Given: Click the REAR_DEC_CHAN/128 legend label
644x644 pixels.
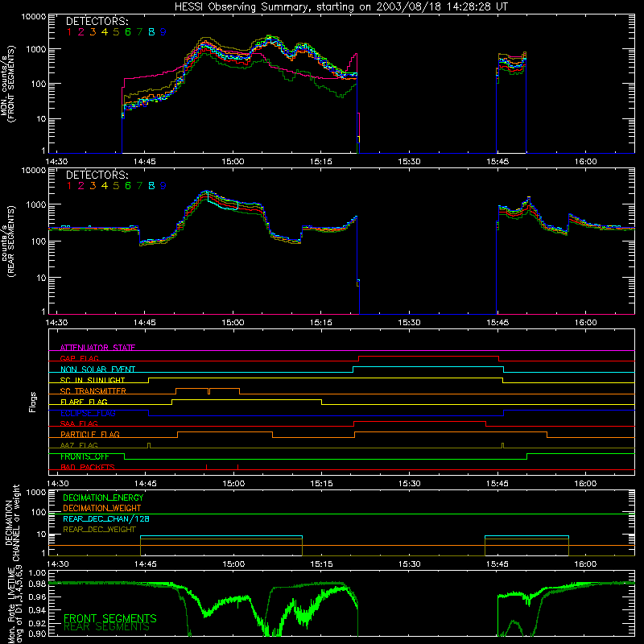Looking at the screenshot, I should click(x=106, y=518).
